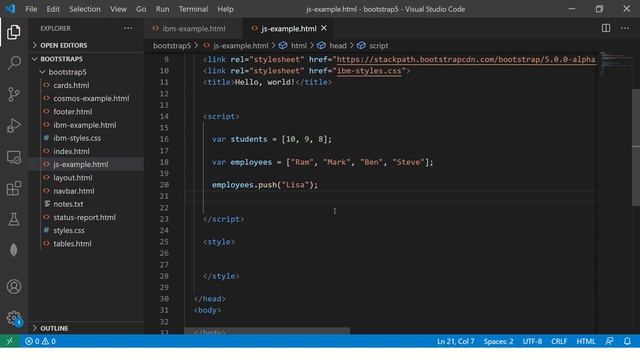Open the Manage gear icon
640x360 pixels.
13,318
